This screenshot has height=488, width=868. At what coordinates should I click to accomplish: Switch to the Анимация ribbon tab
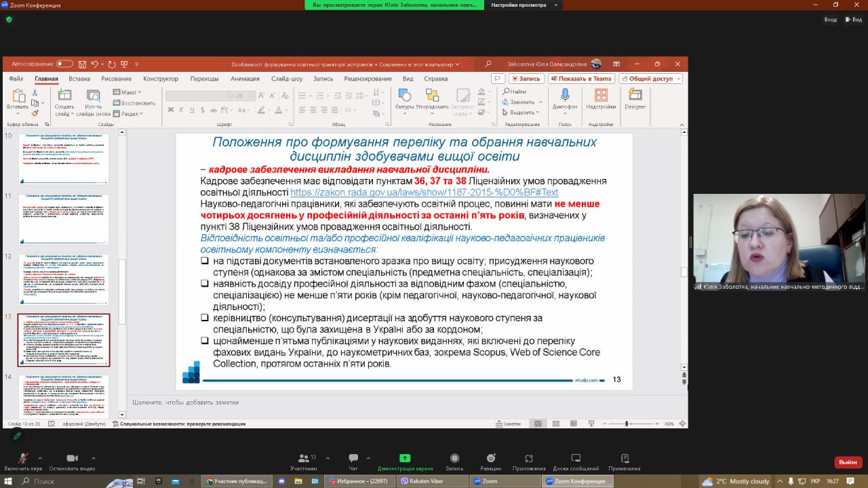[x=245, y=79]
